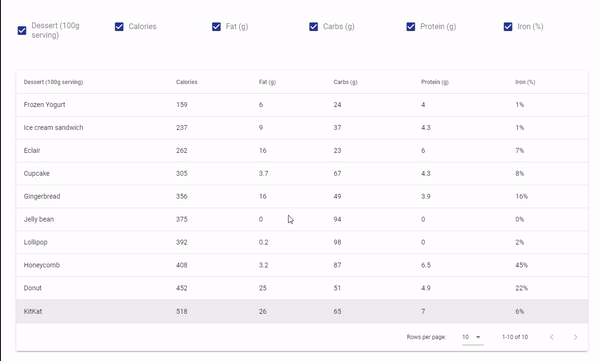Uncheck the Protein (g) checkbox

(x=411, y=26)
